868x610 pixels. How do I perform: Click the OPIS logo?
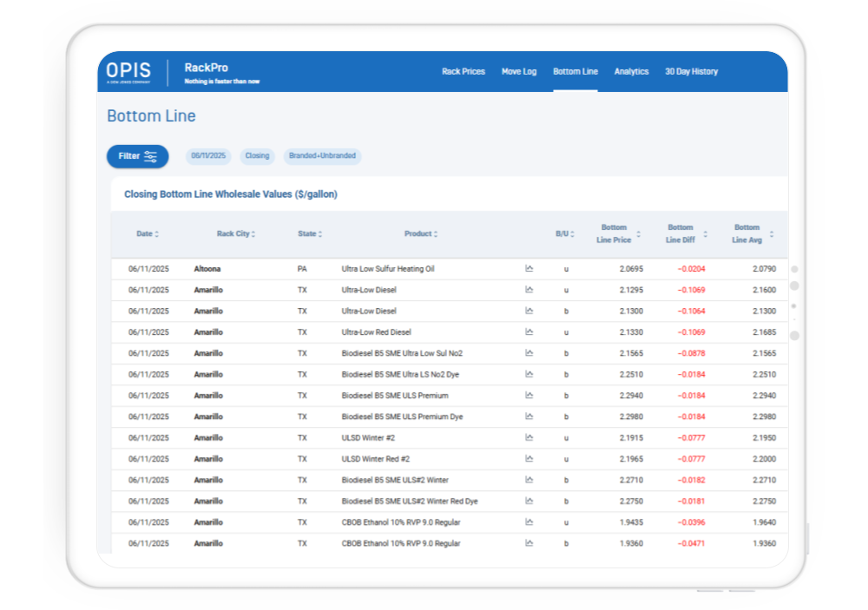point(128,72)
